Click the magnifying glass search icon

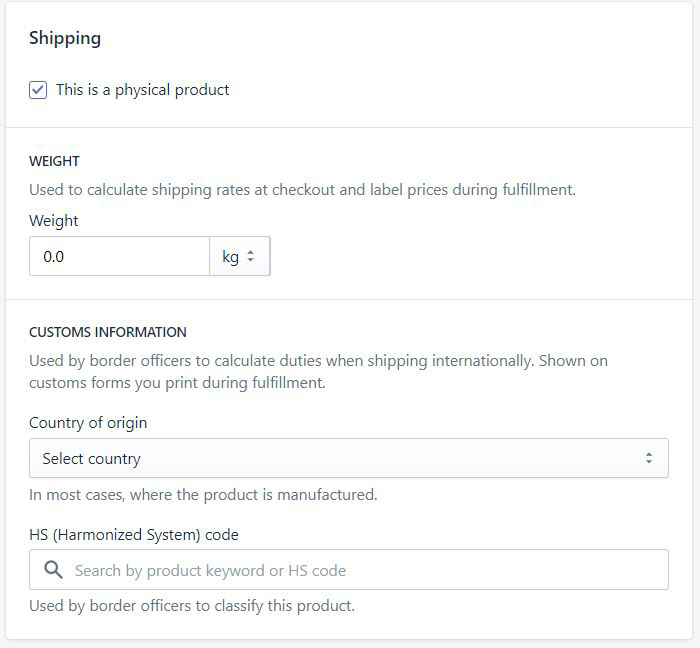click(x=52, y=570)
